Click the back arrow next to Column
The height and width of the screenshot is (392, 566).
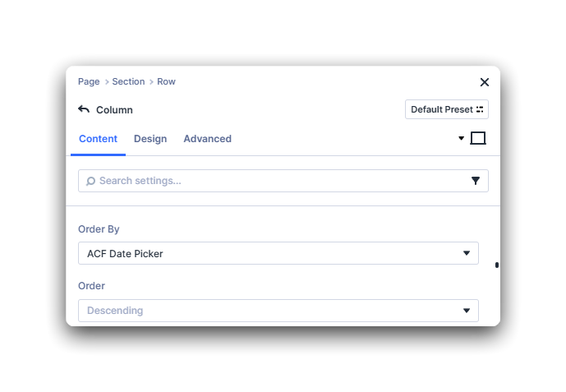[84, 109]
